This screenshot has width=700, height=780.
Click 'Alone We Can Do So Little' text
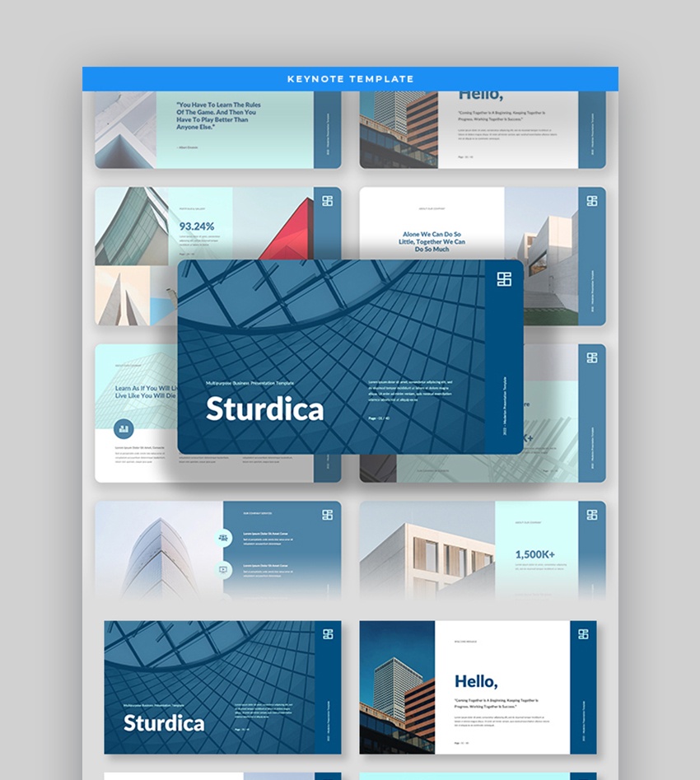tap(432, 241)
